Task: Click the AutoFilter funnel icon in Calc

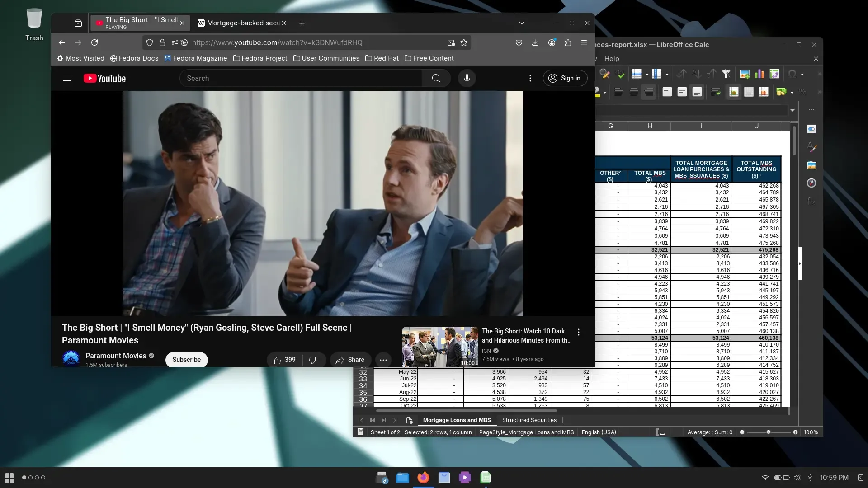Action: pos(726,74)
